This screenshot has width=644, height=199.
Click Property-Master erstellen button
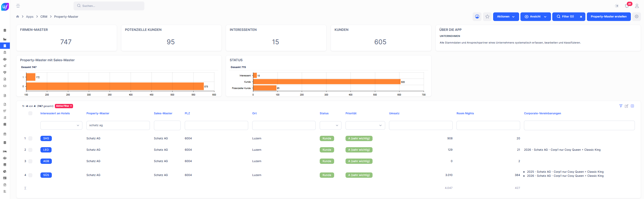[609, 17]
